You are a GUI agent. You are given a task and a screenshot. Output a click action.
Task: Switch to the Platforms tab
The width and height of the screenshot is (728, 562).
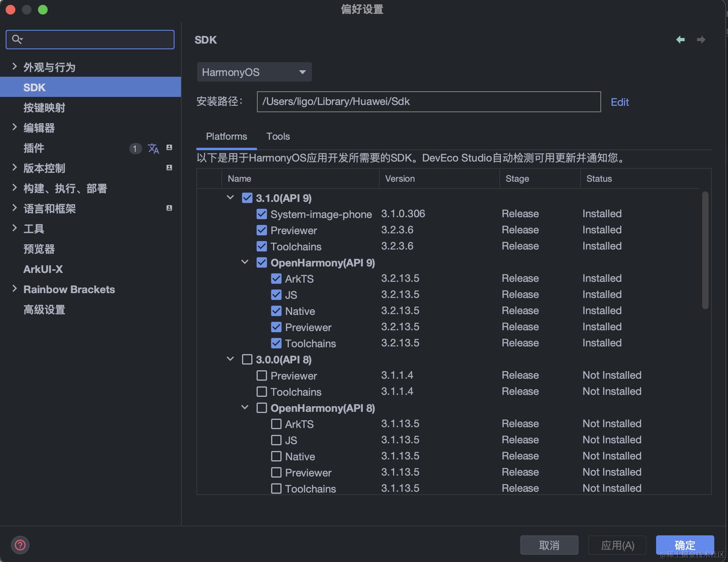point(226,136)
